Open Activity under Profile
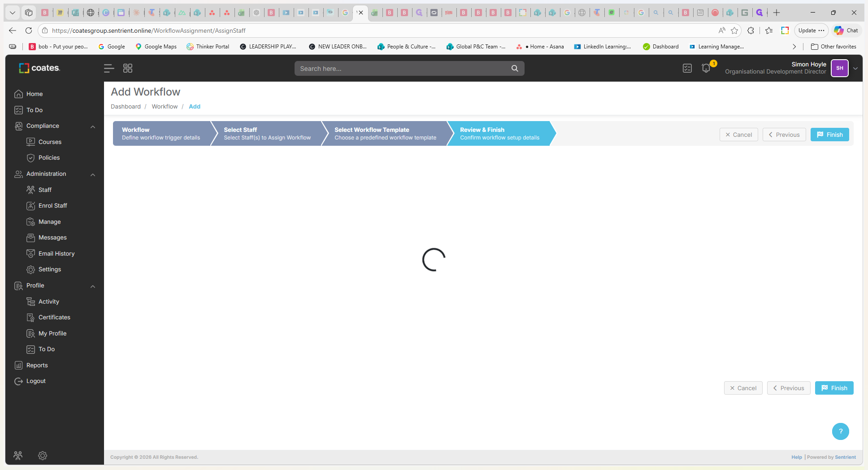The image size is (868, 470). pyautogui.click(x=48, y=301)
